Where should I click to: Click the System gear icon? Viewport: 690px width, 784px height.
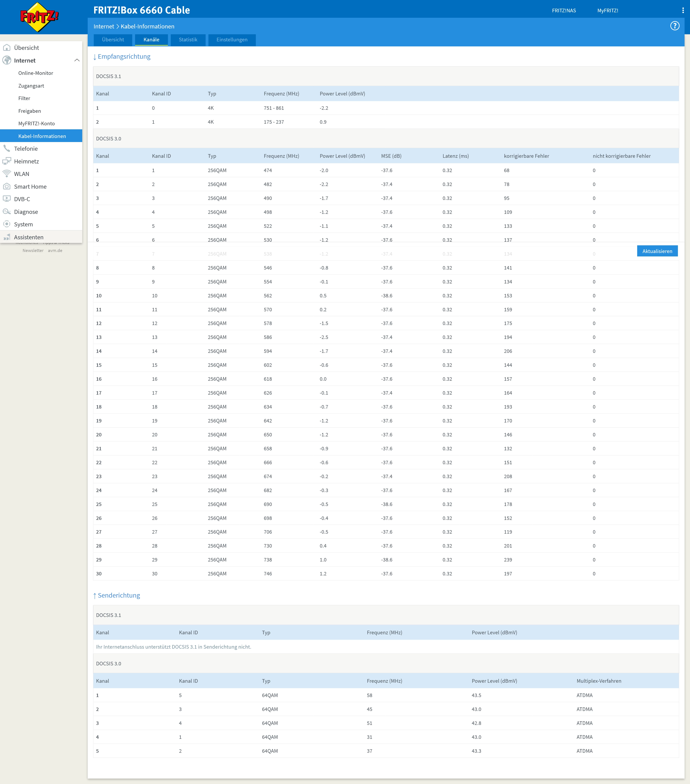[6, 224]
